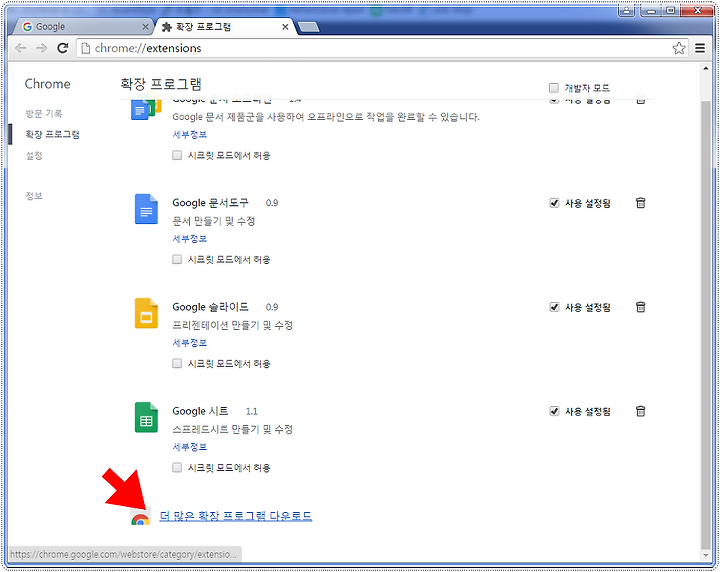Close the Google tab

point(145,27)
